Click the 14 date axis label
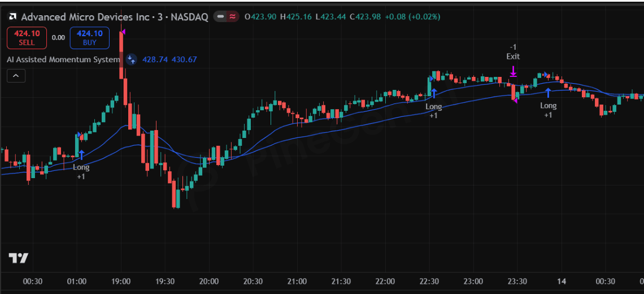Screen dimensions: 644x294 pyautogui.click(x=562, y=282)
